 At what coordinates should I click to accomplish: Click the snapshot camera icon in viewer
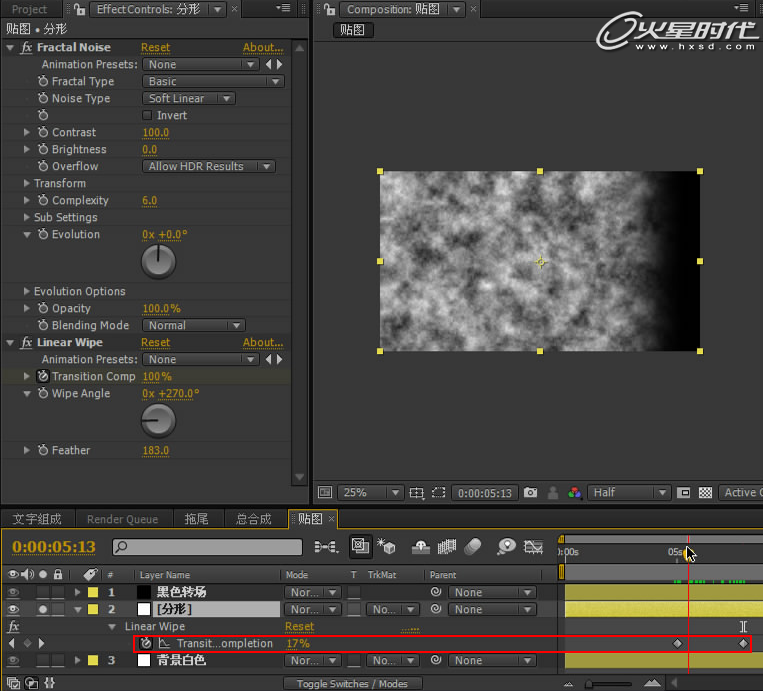(530, 493)
